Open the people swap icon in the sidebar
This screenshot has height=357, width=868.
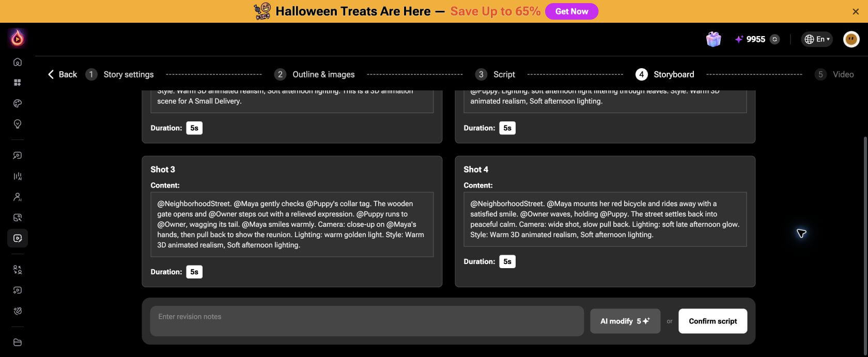[x=18, y=270]
